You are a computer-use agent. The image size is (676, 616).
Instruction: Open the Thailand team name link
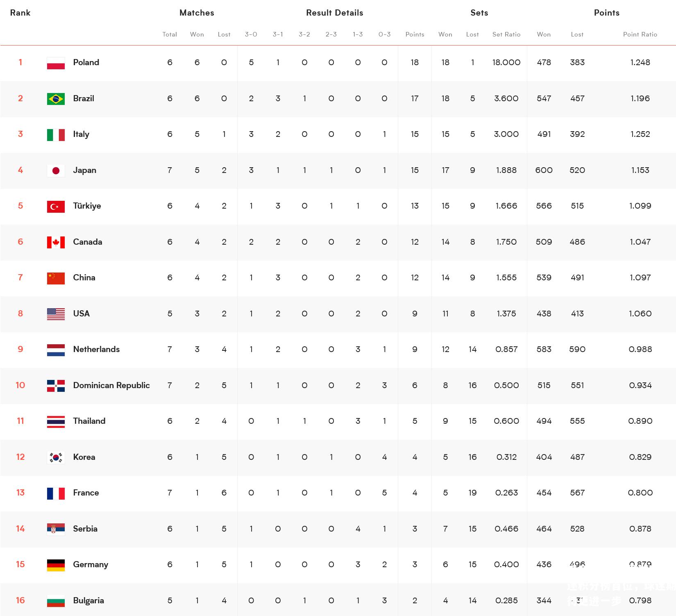(x=89, y=421)
